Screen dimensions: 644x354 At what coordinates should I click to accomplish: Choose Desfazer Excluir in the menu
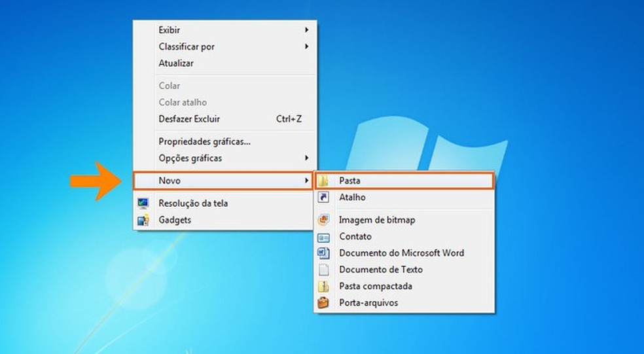click(x=224, y=119)
